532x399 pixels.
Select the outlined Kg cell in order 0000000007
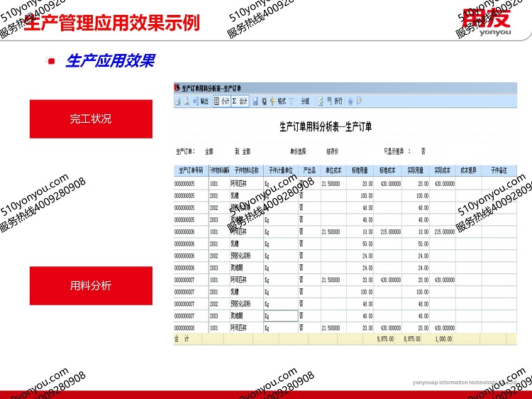(280, 316)
